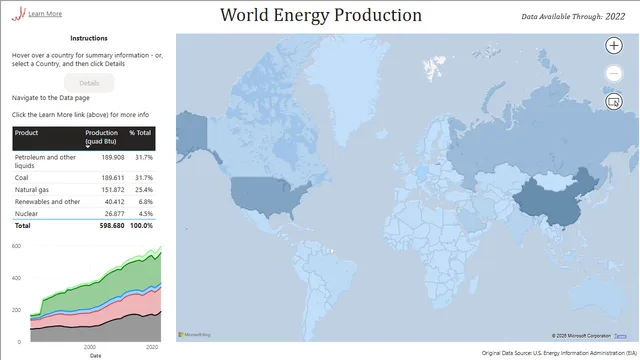Select the Coal row
Screen dimensions: 640x360
coord(84,178)
